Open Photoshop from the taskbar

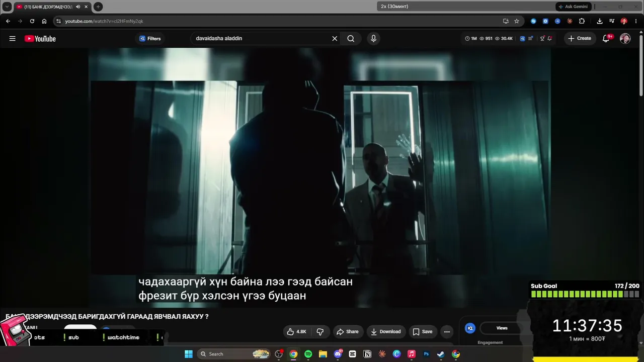pos(426,354)
